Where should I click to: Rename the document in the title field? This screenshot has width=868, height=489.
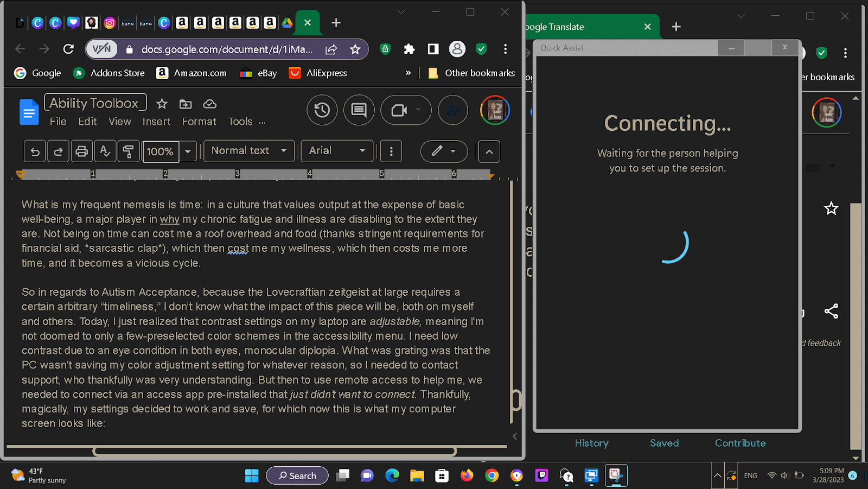[95, 103]
